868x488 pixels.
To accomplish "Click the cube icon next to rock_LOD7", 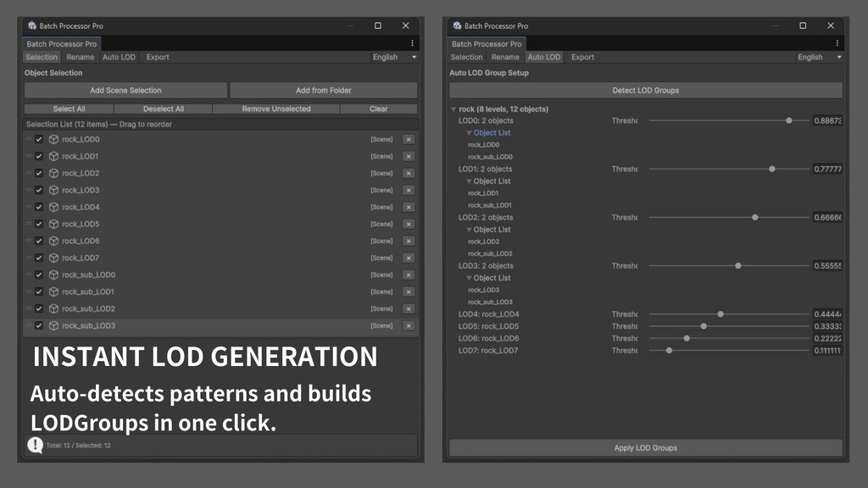I will point(53,258).
